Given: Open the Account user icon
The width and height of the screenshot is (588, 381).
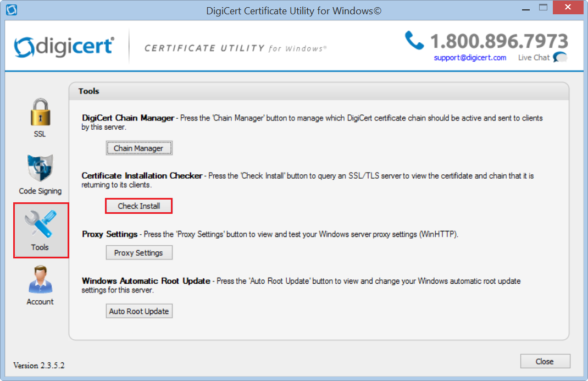Looking at the screenshot, I should [40, 280].
